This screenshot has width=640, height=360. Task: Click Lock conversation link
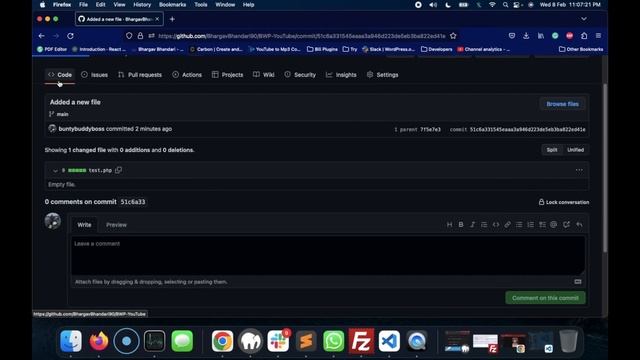[564, 202]
